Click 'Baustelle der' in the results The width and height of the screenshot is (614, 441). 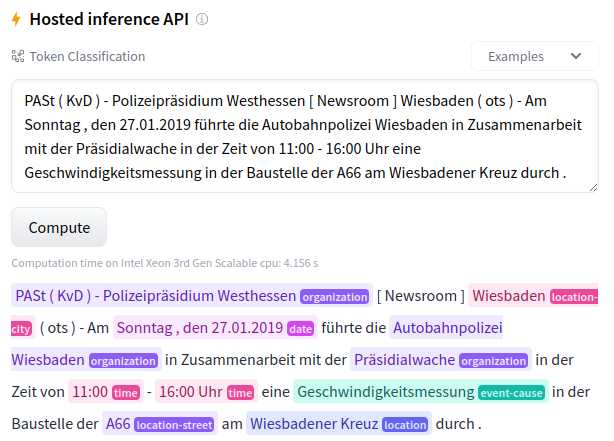pyautogui.click(x=55, y=424)
